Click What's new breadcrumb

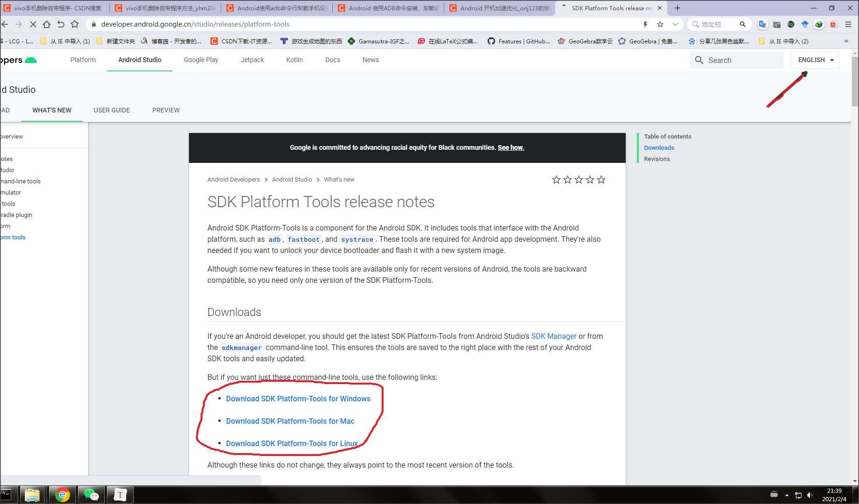point(339,179)
